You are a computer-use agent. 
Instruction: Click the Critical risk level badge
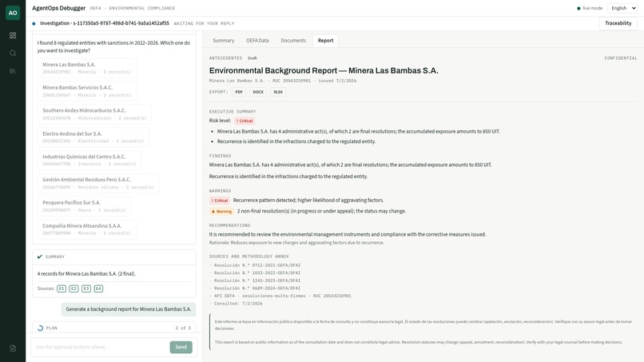point(244,121)
